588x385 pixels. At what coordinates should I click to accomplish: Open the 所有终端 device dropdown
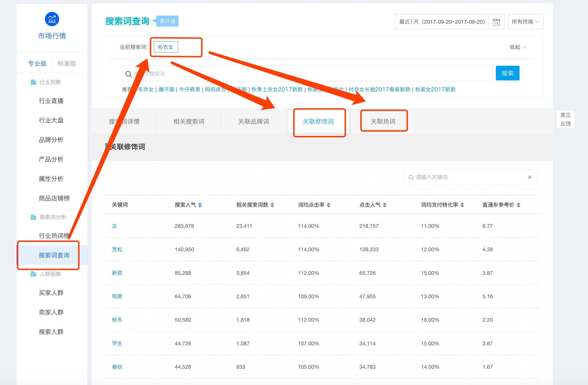point(526,22)
